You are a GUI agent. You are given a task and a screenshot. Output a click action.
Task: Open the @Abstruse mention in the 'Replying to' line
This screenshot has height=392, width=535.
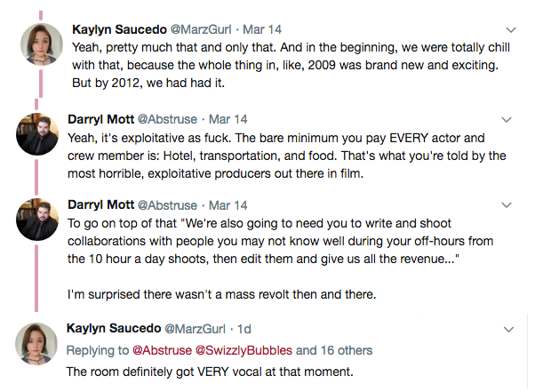pyautogui.click(x=164, y=350)
